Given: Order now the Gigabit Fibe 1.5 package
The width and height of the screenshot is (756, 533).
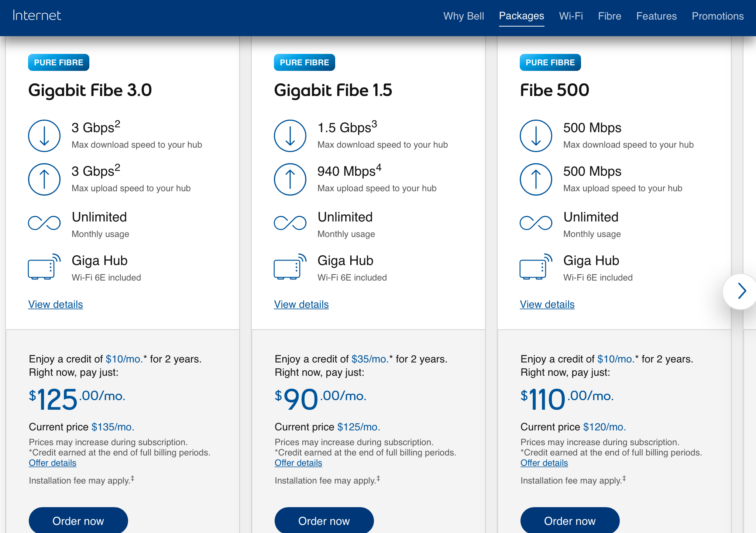Looking at the screenshot, I should (324, 520).
